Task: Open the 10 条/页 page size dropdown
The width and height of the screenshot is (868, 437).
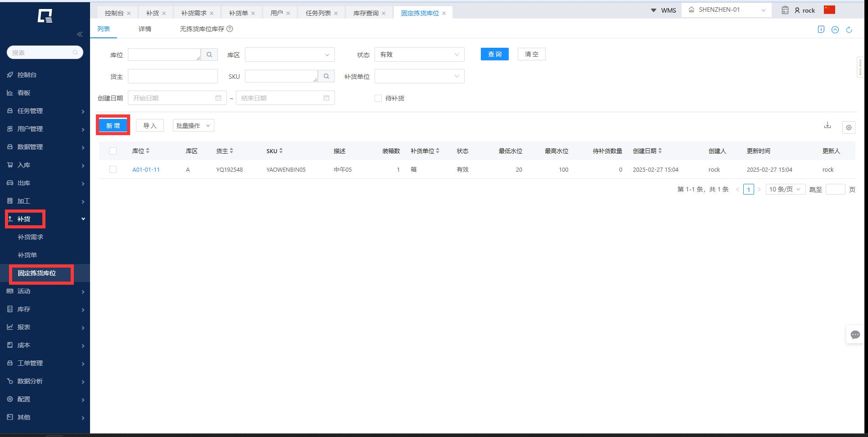Action: point(785,189)
